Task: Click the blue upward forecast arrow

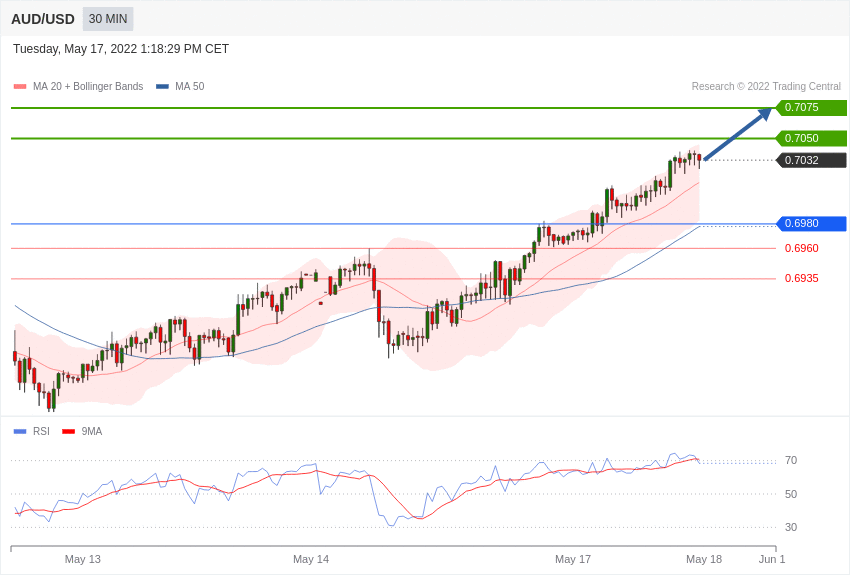Action: [x=737, y=134]
